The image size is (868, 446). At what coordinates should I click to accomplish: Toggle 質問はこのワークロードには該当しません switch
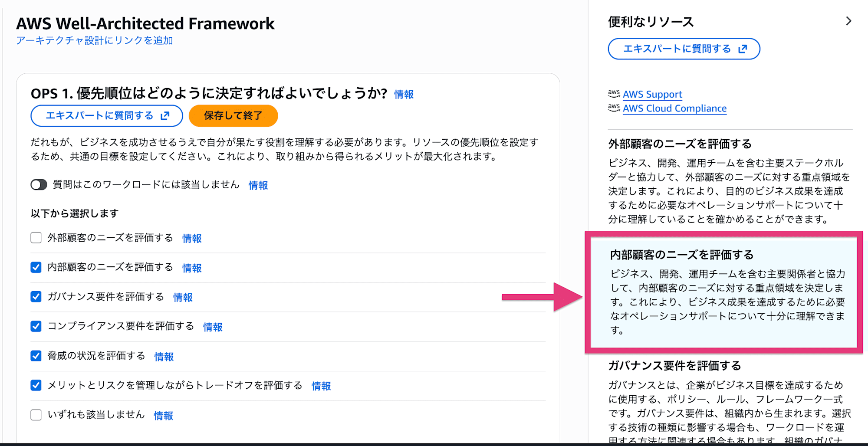[39, 185]
